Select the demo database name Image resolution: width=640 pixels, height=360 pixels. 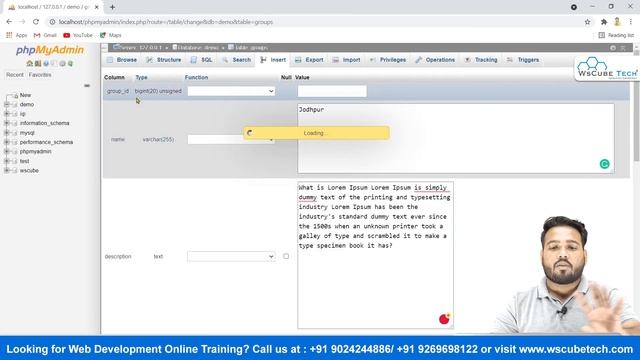(27, 104)
